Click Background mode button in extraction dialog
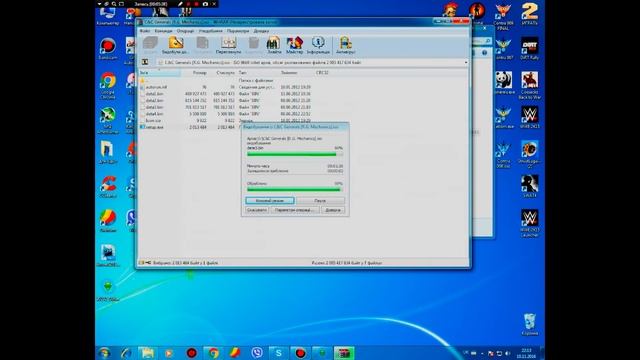The height and width of the screenshot is (360, 640). [269, 200]
